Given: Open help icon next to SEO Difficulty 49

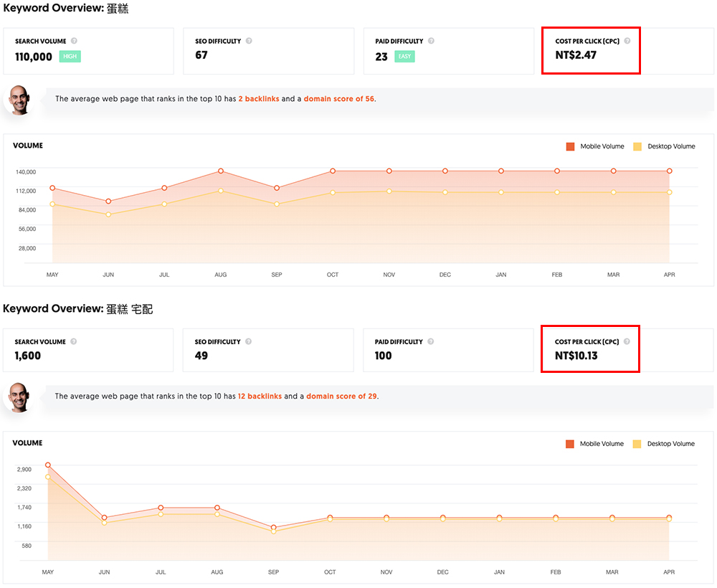Looking at the screenshot, I should pyautogui.click(x=248, y=342).
